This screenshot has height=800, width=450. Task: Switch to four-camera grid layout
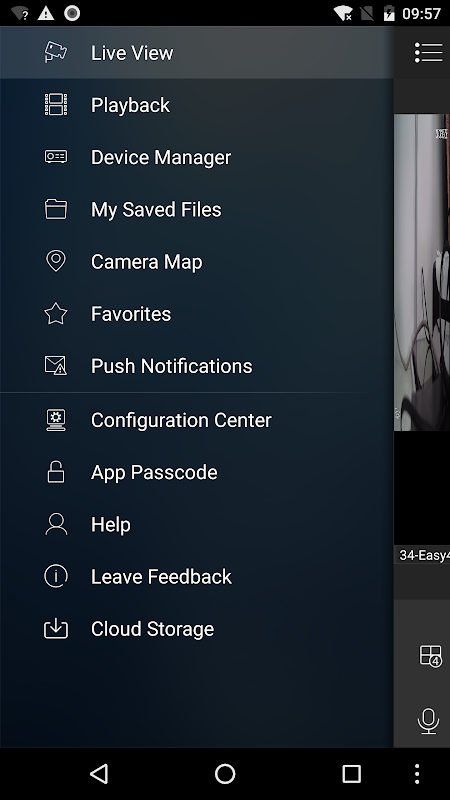430,656
